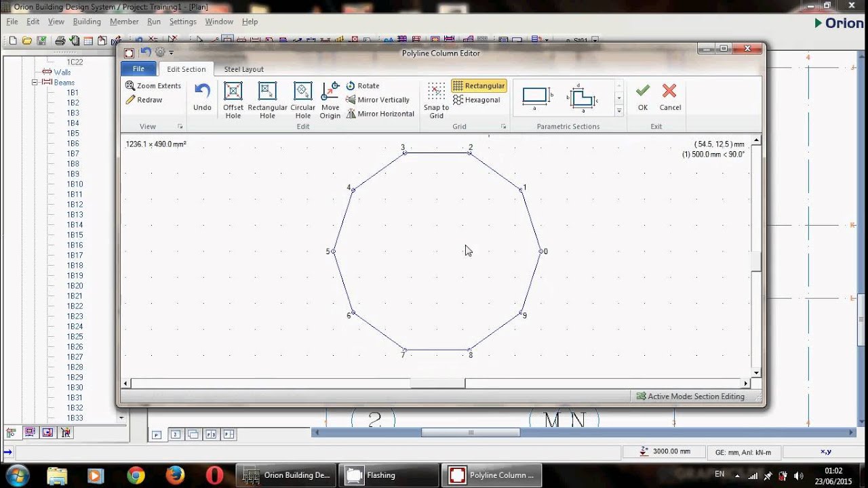868x488 pixels.
Task: Open the File tab of the editor
Action: pyautogui.click(x=138, y=69)
